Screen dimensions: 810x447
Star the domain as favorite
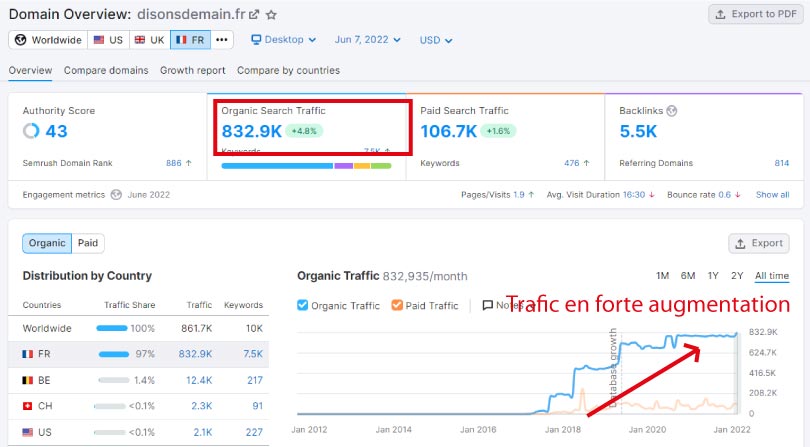coord(271,15)
